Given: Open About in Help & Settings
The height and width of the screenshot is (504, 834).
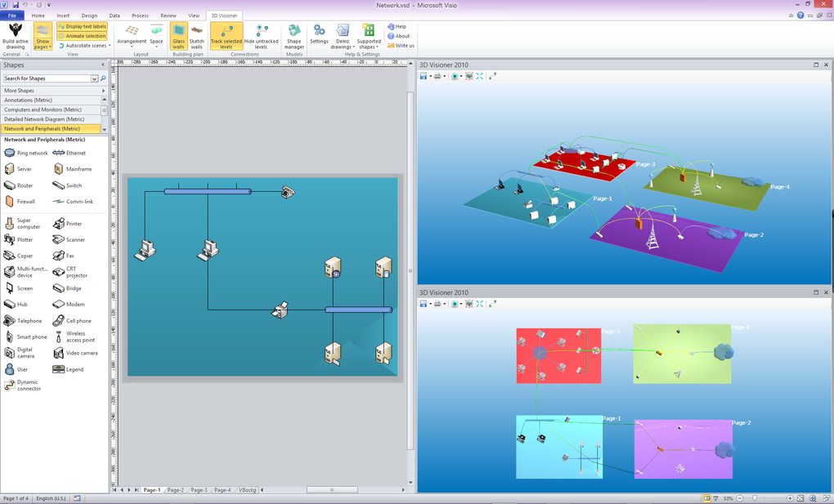Looking at the screenshot, I should (x=398, y=36).
